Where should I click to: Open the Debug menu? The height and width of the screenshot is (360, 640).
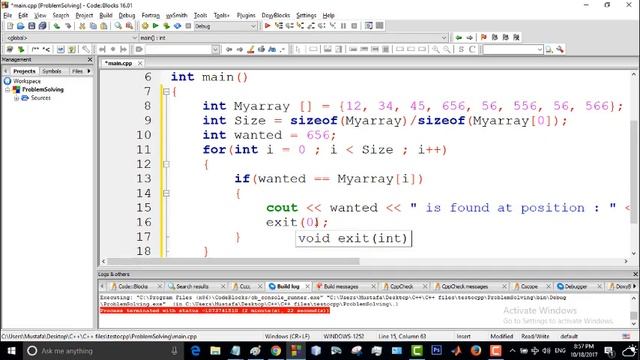tap(127, 15)
